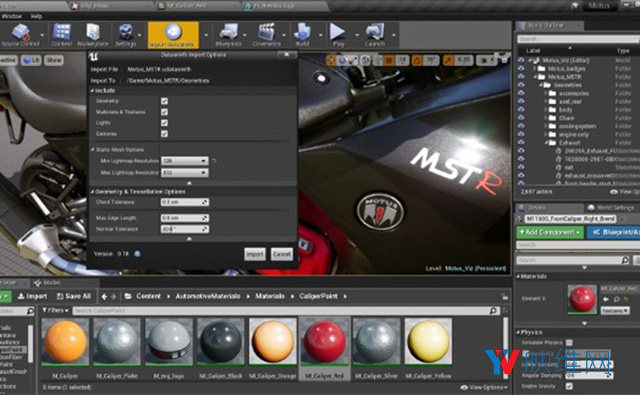
Task: Open the Source Control toolbar button
Action: pyautogui.click(x=20, y=35)
